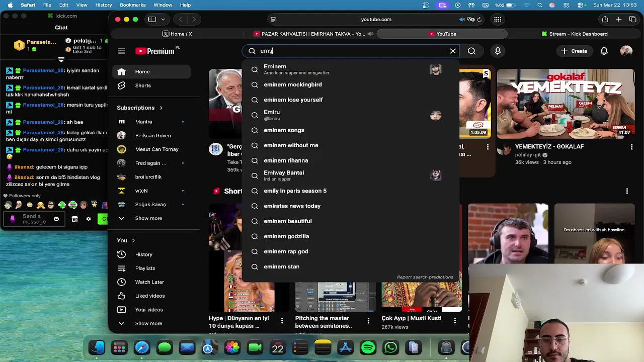Open broilerciflik channel

coord(151,177)
